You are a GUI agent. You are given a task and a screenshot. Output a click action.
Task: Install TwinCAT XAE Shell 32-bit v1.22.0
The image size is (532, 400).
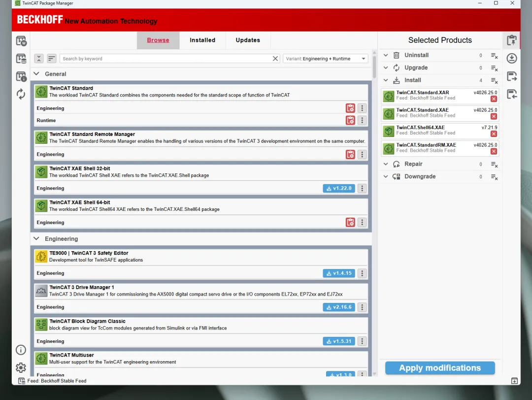pos(338,188)
